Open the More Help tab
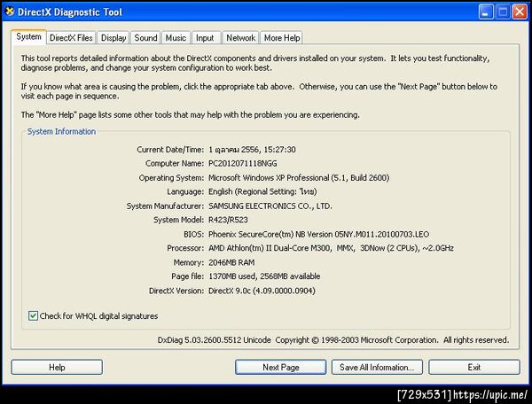Viewport: 532px width, 404px height. pyautogui.click(x=282, y=37)
